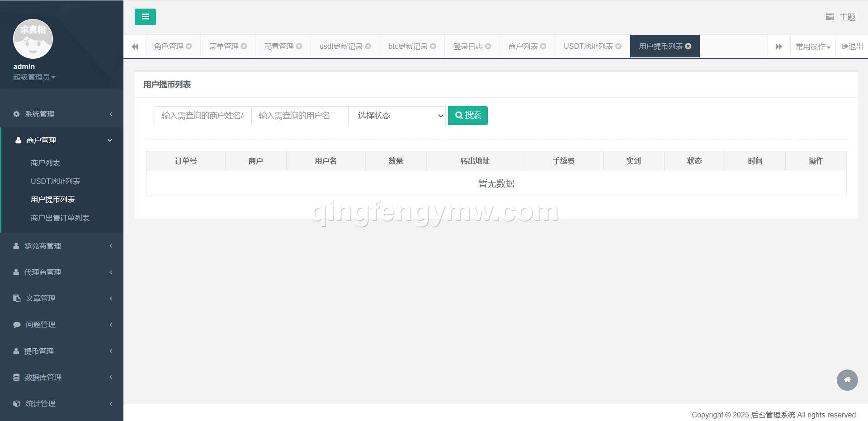Expand the 数据库管理 chevron

(111, 377)
